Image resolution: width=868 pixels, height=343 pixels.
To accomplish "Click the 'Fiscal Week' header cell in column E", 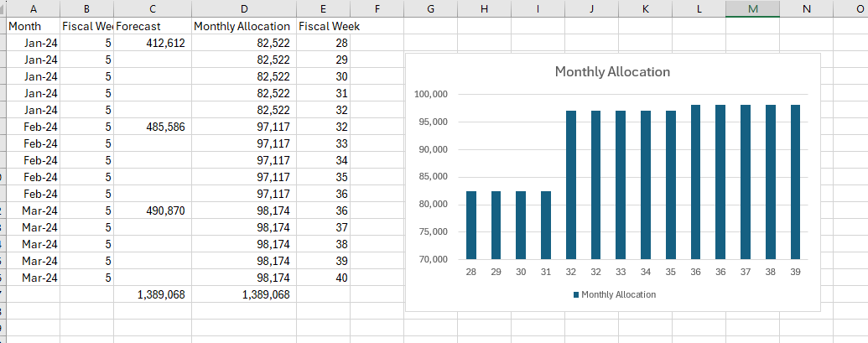I will (x=323, y=26).
